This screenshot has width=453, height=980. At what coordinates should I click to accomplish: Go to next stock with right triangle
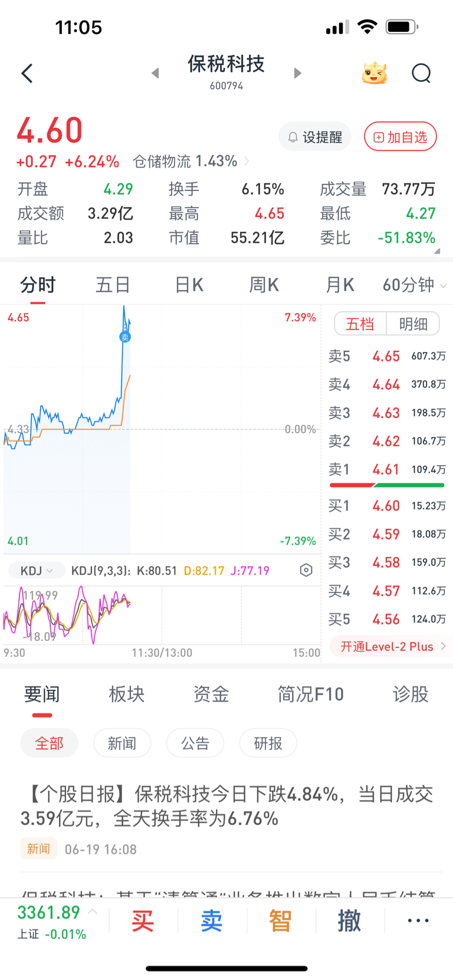click(298, 73)
